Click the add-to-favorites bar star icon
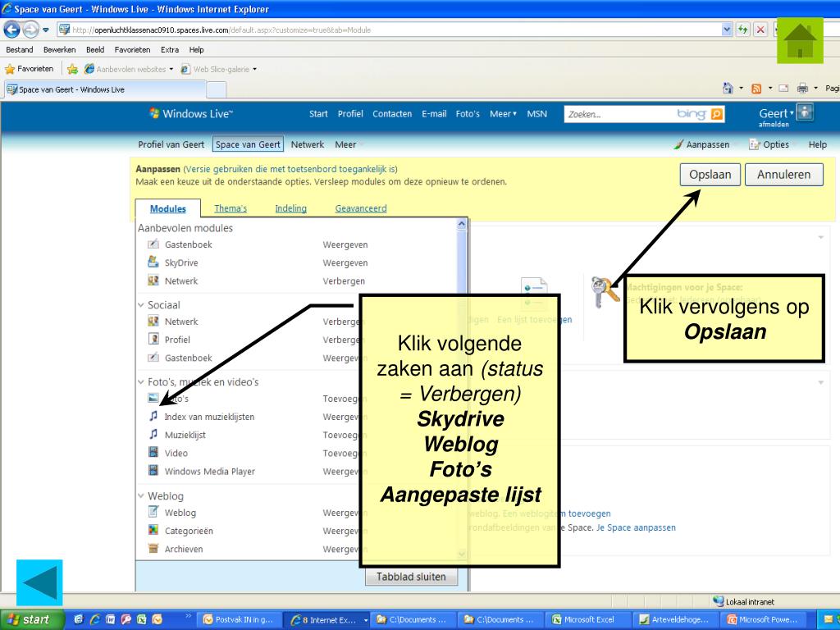The image size is (840, 630). (x=73, y=69)
